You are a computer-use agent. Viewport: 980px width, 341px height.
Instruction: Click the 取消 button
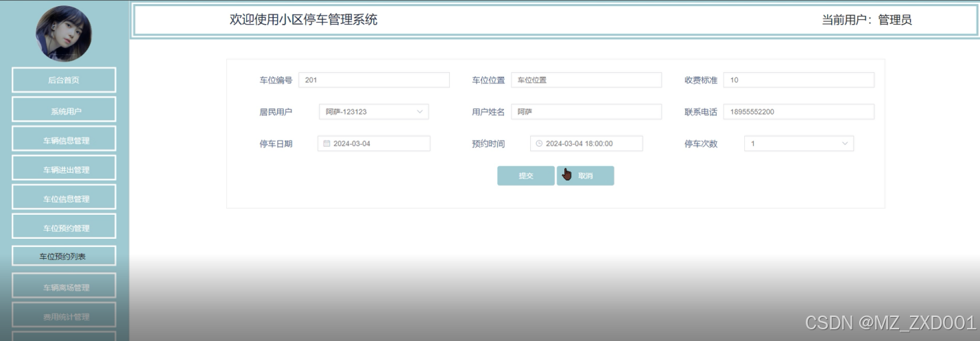click(x=585, y=176)
